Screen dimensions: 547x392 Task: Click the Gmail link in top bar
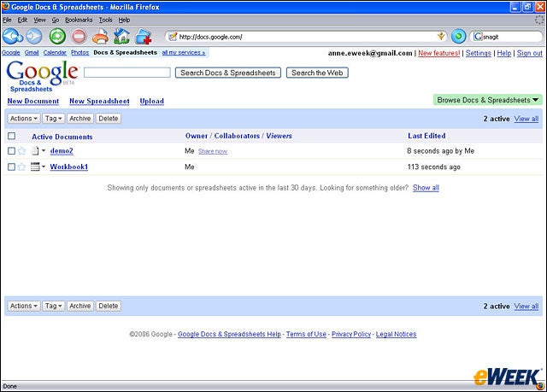[32, 53]
